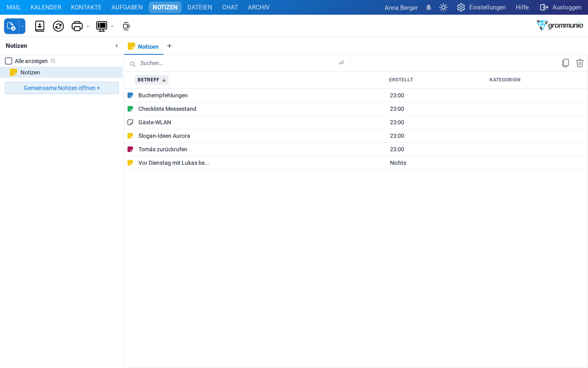
Task: Click the monitor view layout icon
Action: click(x=101, y=26)
